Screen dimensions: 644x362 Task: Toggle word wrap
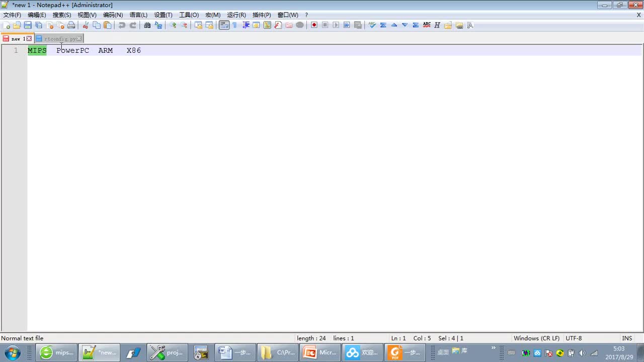(x=224, y=25)
